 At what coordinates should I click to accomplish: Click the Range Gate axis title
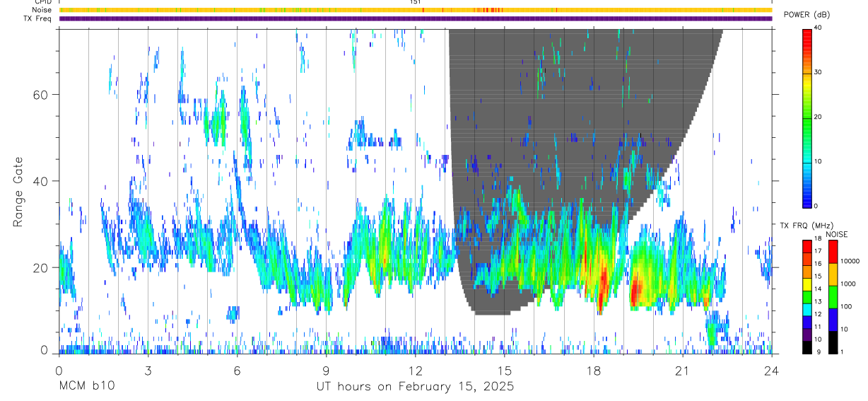(19, 192)
